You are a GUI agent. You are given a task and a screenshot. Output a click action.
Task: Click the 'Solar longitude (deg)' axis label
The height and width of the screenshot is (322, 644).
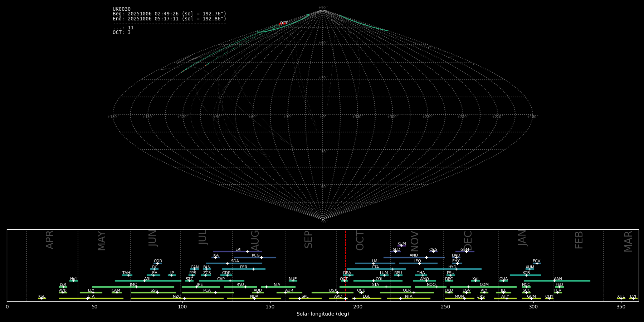pos(323,314)
